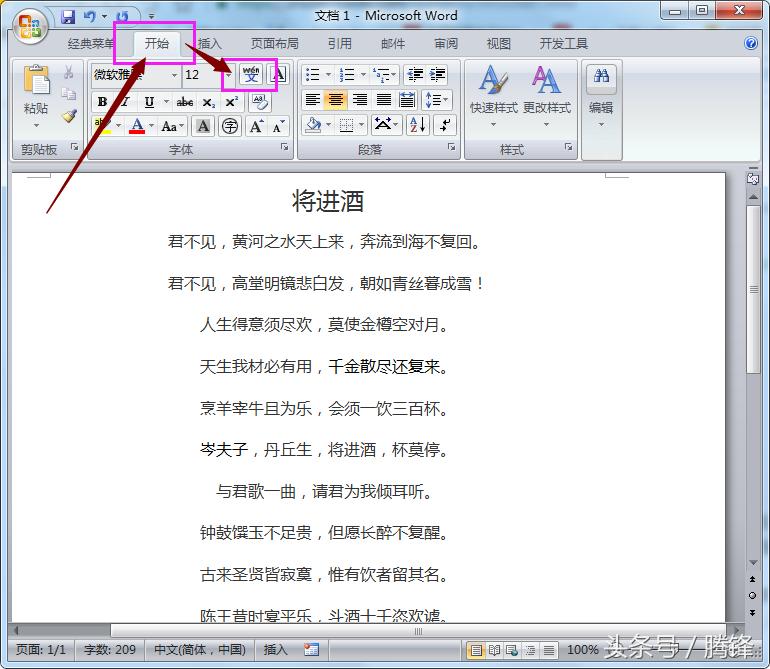Open Word Help question mark
770x669 pixels.
pyautogui.click(x=751, y=43)
